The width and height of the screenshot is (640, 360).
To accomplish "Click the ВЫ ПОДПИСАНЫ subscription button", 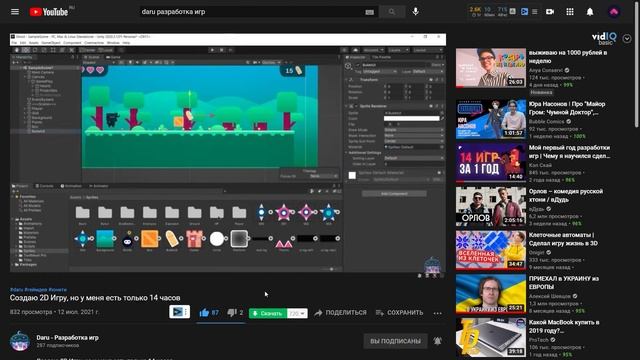I will point(395,341).
